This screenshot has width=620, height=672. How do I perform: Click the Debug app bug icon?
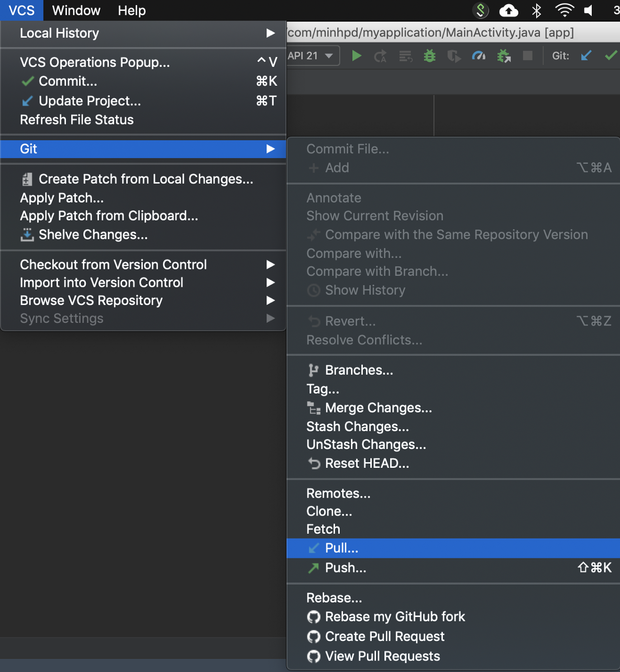click(x=429, y=55)
